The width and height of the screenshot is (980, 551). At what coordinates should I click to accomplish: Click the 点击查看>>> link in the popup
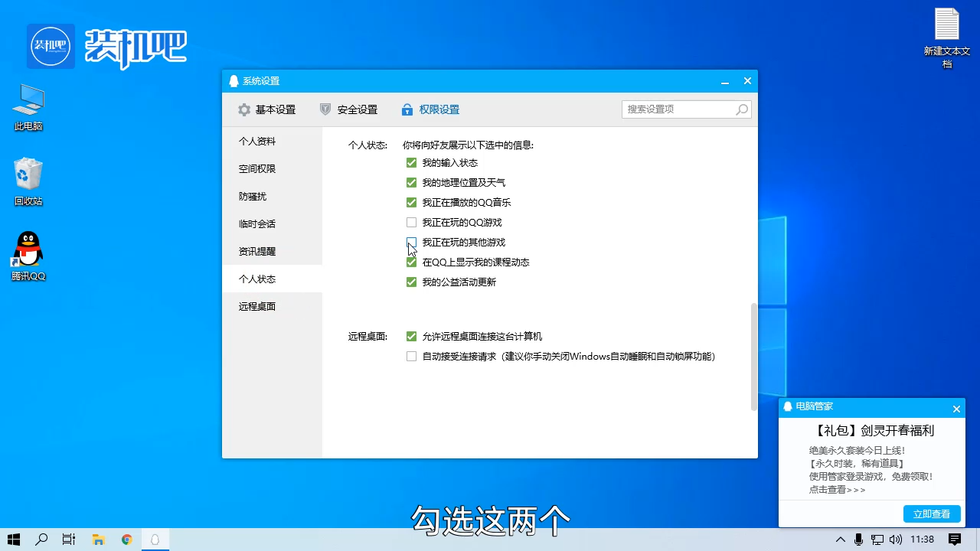click(837, 489)
